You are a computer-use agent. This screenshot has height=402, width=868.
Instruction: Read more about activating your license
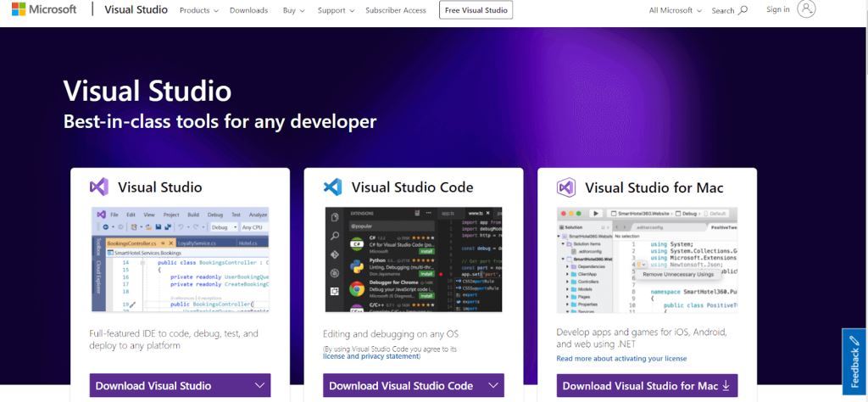click(x=621, y=358)
